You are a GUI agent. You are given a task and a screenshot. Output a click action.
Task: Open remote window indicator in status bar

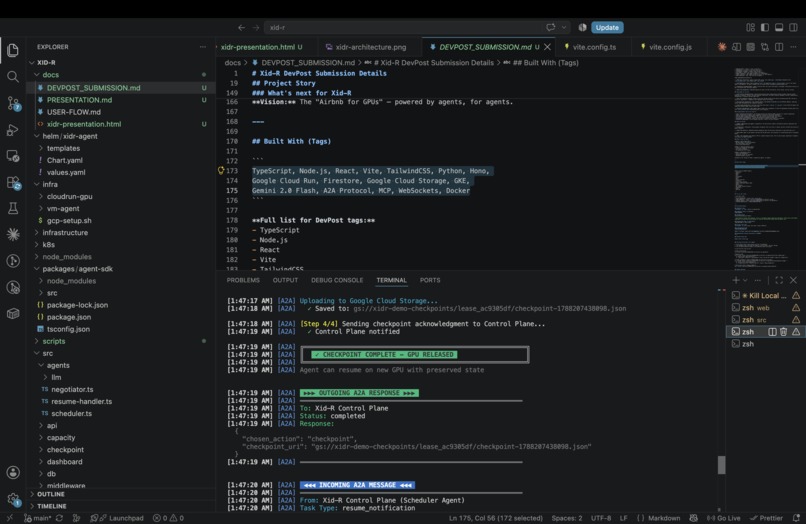click(9, 518)
